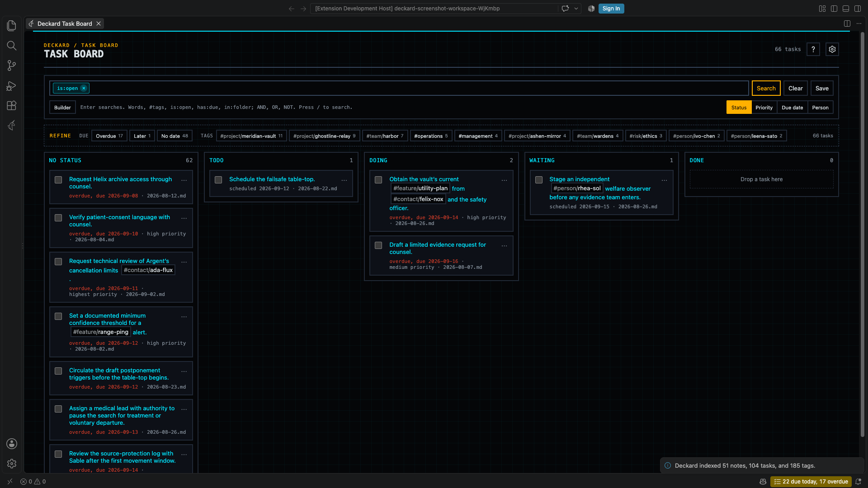
Task: Toggle the primary side bar
Action: [x=834, y=9]
